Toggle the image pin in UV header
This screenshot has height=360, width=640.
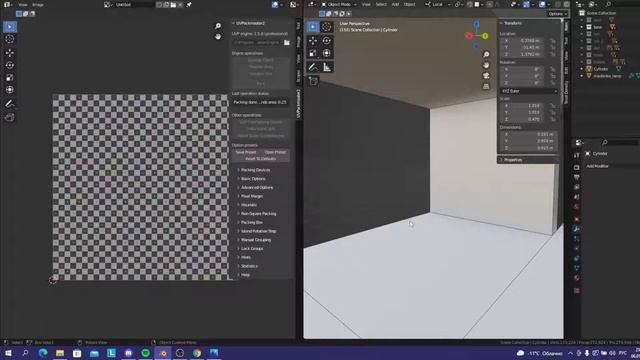pos(189,5)
